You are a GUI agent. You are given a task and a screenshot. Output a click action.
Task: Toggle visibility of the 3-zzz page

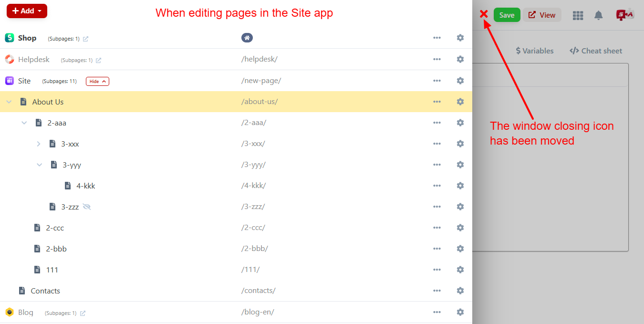click(x=87, y=206)
